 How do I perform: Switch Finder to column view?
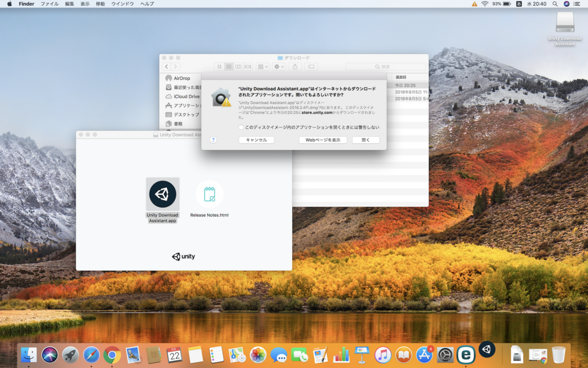[x=238, y=67]
